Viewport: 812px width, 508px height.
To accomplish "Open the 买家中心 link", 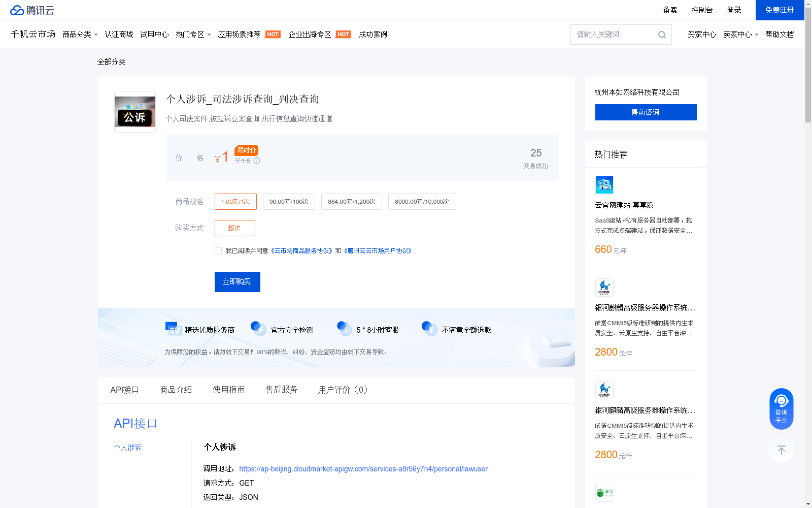I will point(702,35).
